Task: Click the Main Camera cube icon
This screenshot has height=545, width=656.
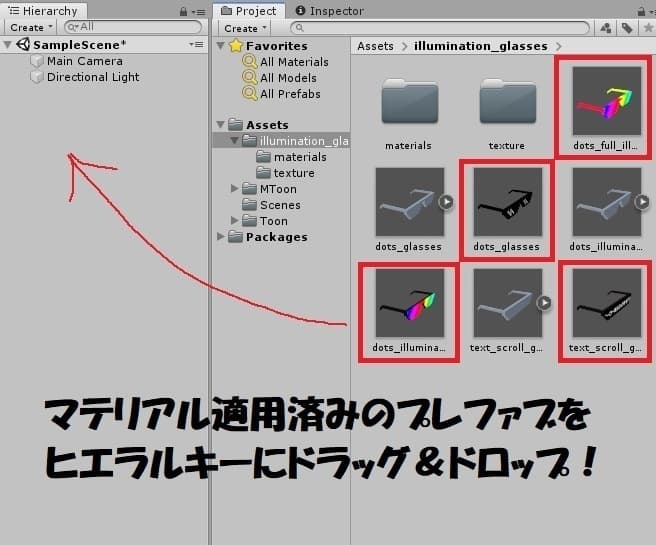Action: pyautogui.click(x=37, y=61)
